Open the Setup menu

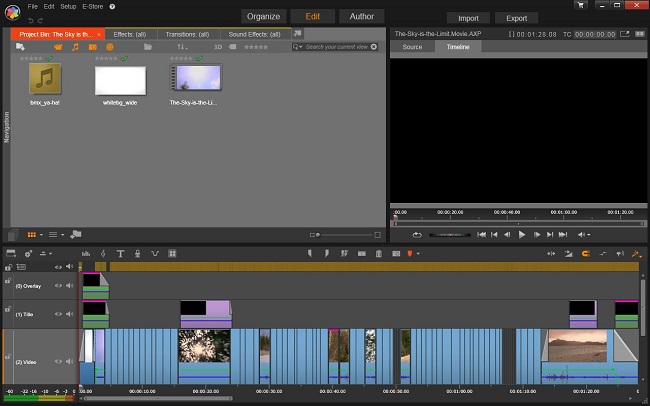pos(68,6)
